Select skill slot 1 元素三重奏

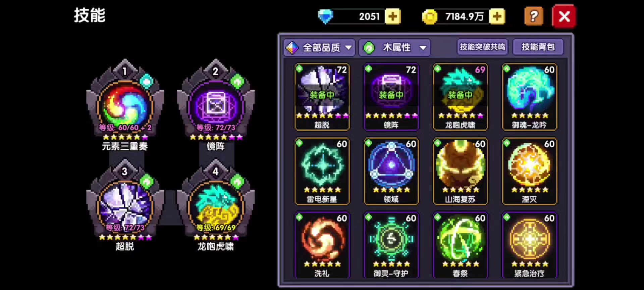coord(125,106)
